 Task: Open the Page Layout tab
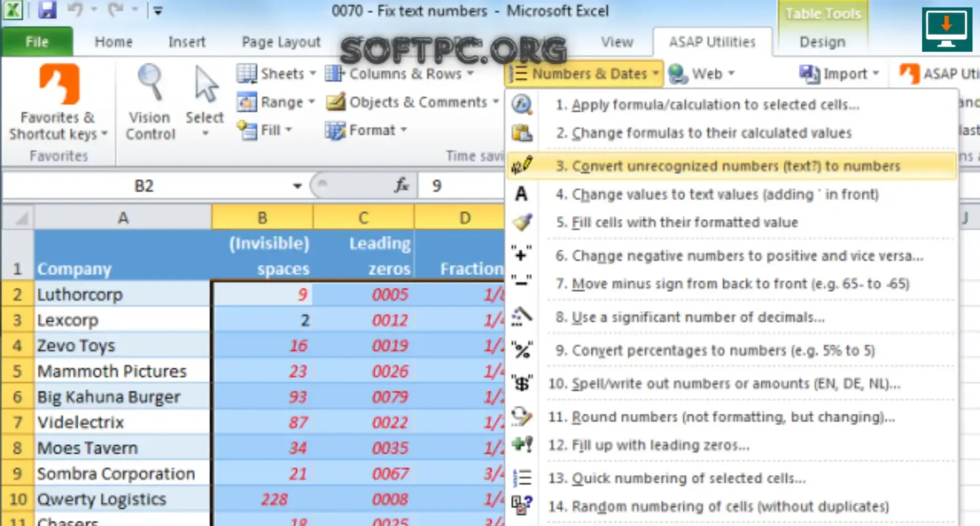point(281,42)
